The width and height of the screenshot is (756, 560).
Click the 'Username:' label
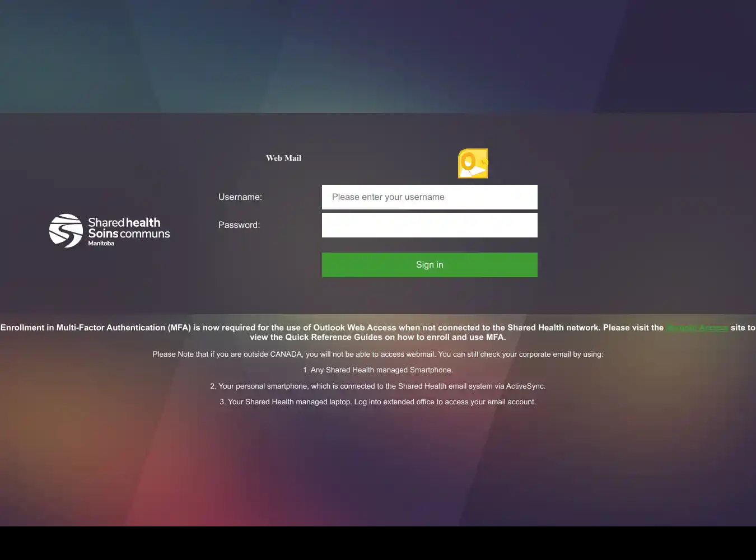pyautogui.click(x=240, y=197)
